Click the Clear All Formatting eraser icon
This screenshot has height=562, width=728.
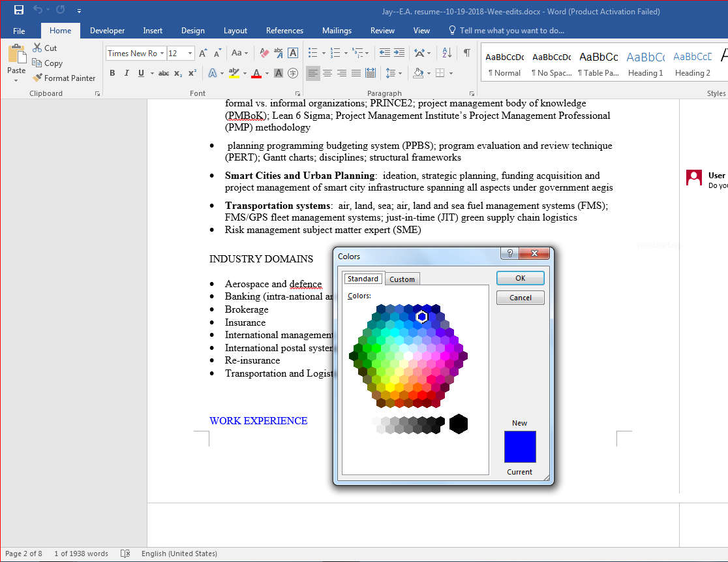(264, 54)
